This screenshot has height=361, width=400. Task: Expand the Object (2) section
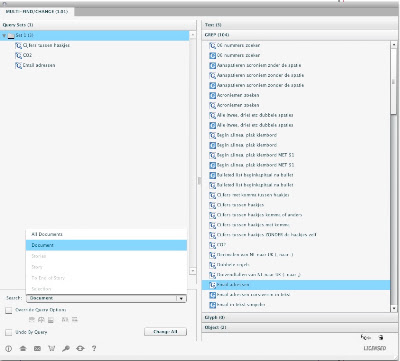[x=299, y=328]
